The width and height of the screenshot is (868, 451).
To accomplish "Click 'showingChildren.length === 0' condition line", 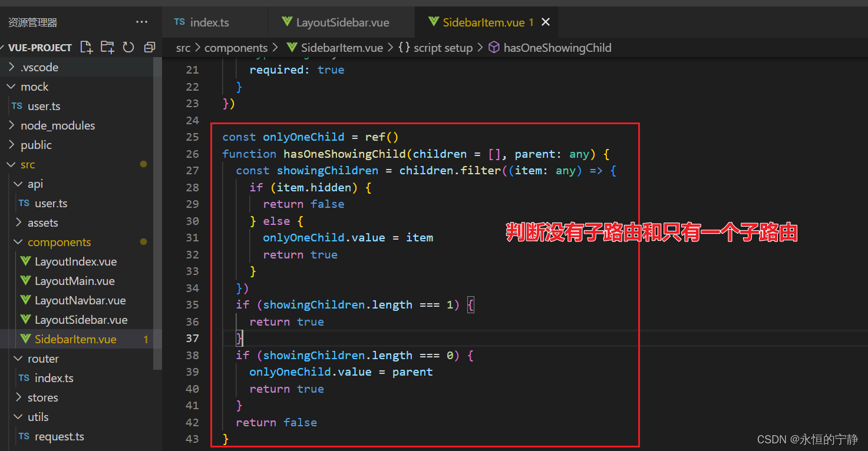I will [355, 356].
